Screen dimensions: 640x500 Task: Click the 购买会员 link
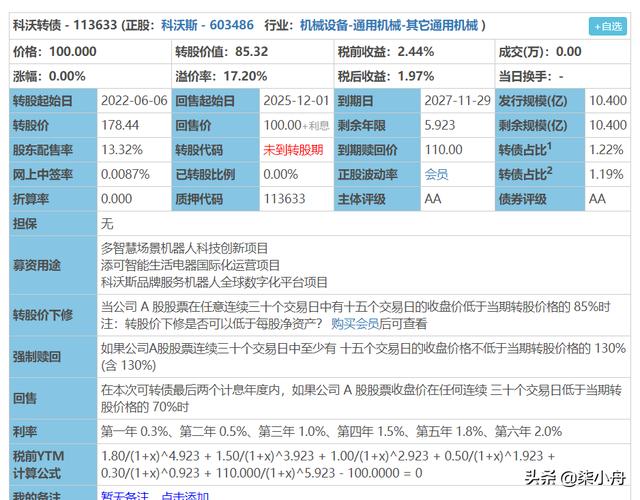355,324
